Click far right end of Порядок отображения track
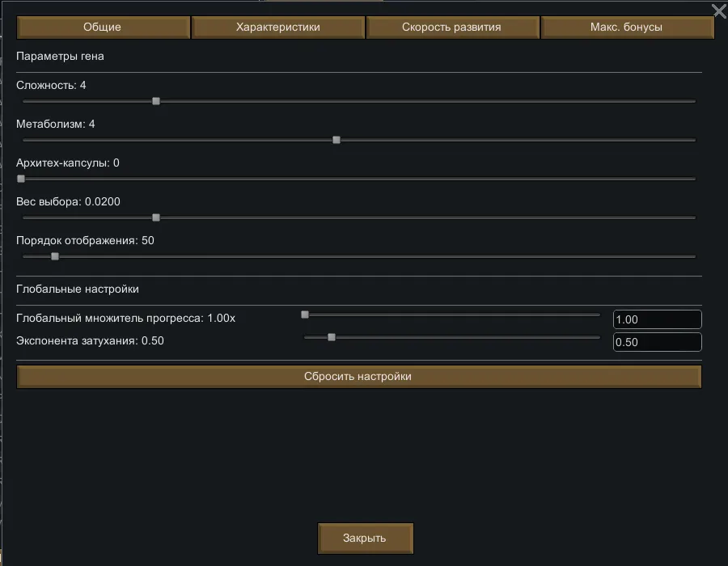The height and width of the screenshot is (566, 728). [692, 256]
